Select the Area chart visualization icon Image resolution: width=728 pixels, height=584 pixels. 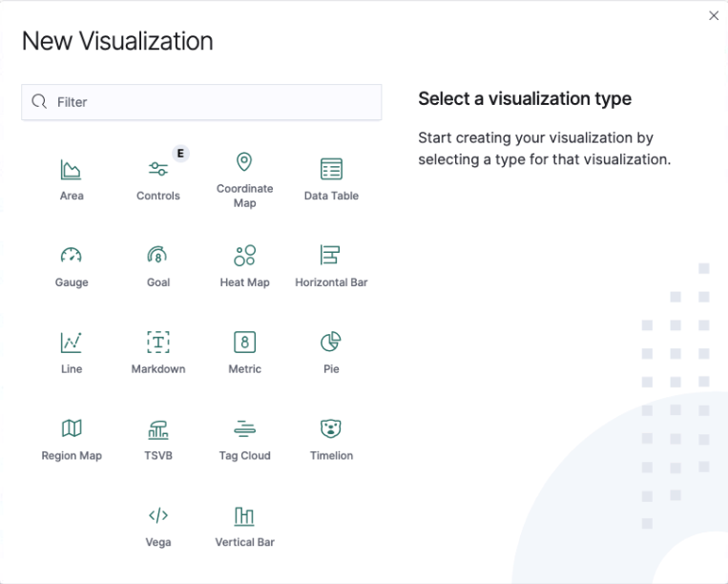[x=71, y=170]
